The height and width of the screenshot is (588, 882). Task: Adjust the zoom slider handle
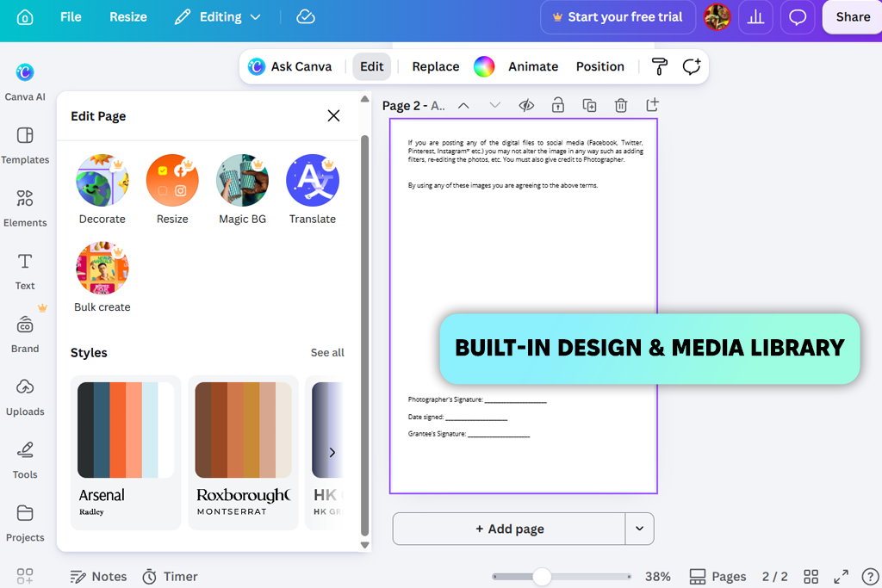pyautogui.click(x=542, y=577)
